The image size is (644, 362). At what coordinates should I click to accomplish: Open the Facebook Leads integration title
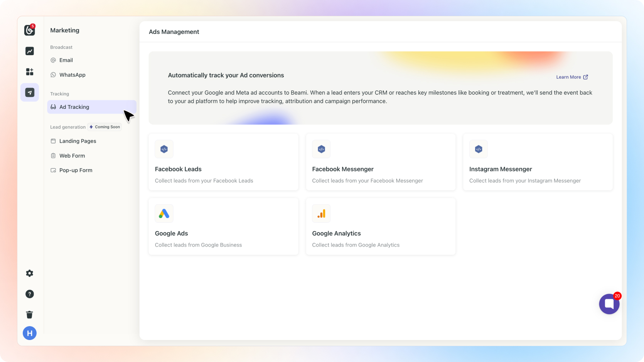pyautogui.click(x=178, y=169)
